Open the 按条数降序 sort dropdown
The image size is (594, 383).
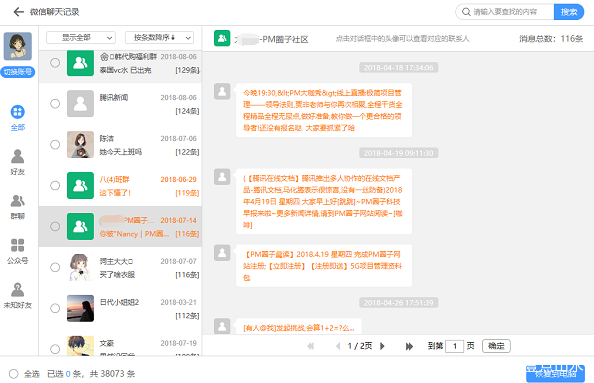click(159, 38)
